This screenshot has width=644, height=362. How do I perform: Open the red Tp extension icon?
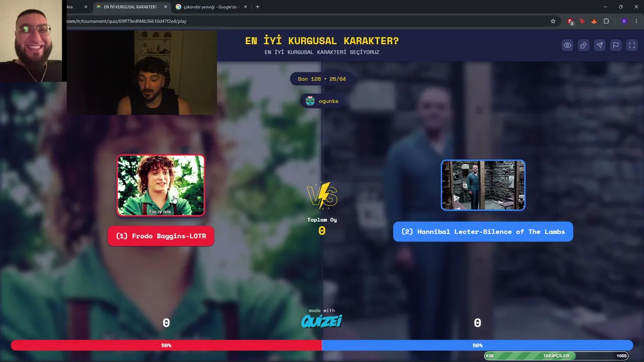tap(582, 21)
